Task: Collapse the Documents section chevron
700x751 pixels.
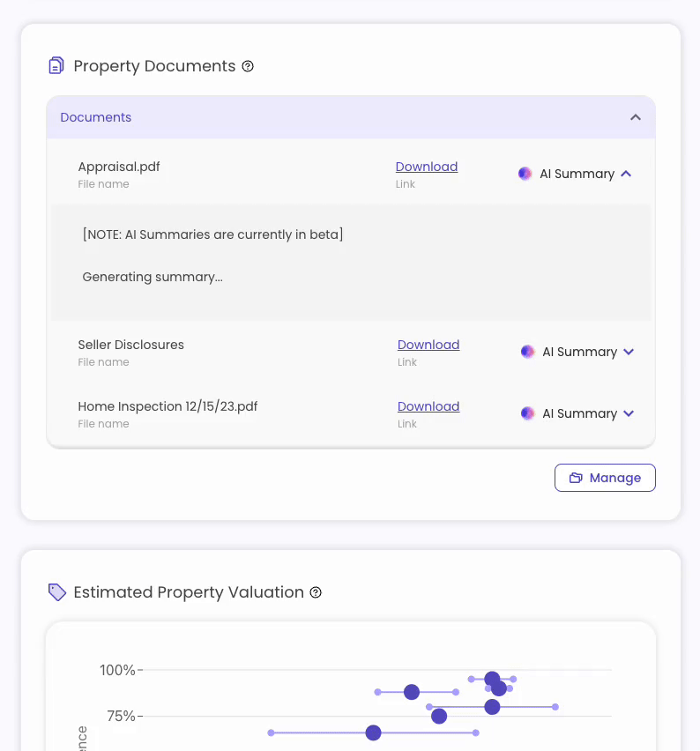Action: pos(636,117)
